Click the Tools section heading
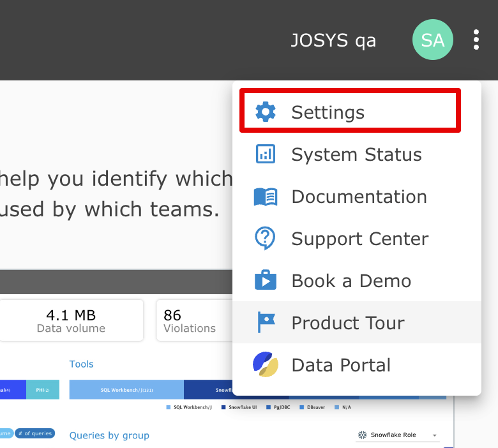Viewport: 498px width, 448px height. [81, 364]
